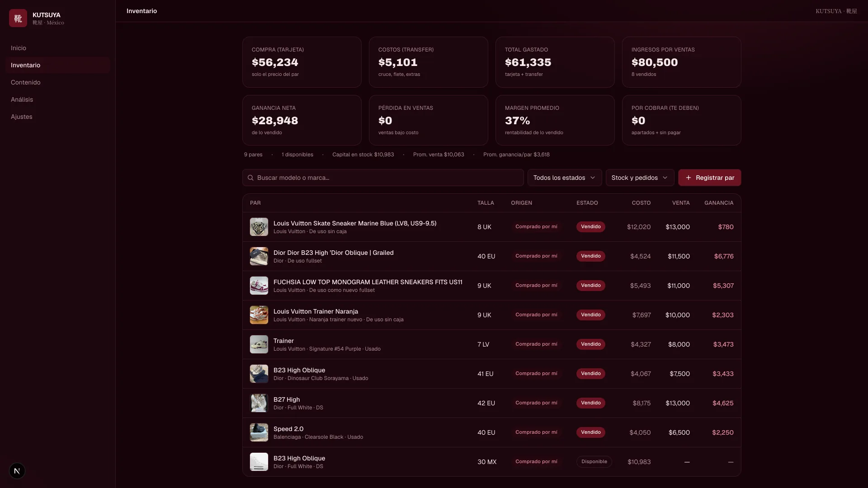Click KUTSUYA · 靴屋 header text

coord(836,11)
